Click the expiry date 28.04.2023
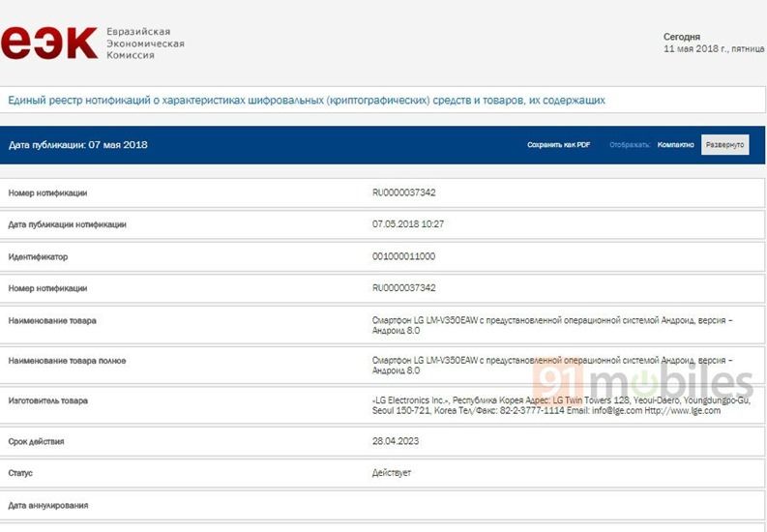The width and height of the screenshot is (767, 532). click(x=396, y=441)
